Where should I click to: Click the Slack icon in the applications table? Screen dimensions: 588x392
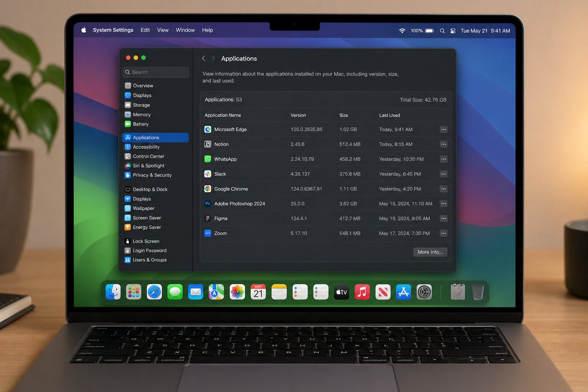point(208,174)
